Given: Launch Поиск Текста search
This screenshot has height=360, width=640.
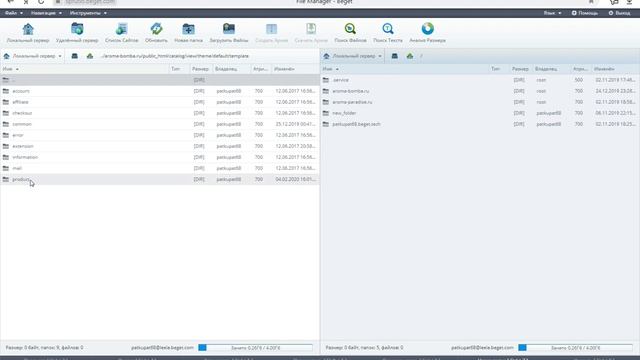Looking at the screenshot, I should [388, 33].
